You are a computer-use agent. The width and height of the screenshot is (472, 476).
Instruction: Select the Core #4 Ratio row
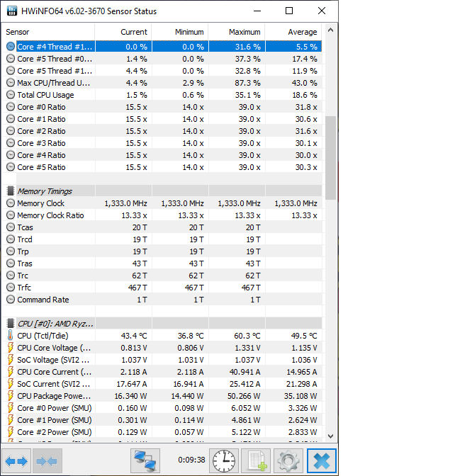(x=162, y=155)
